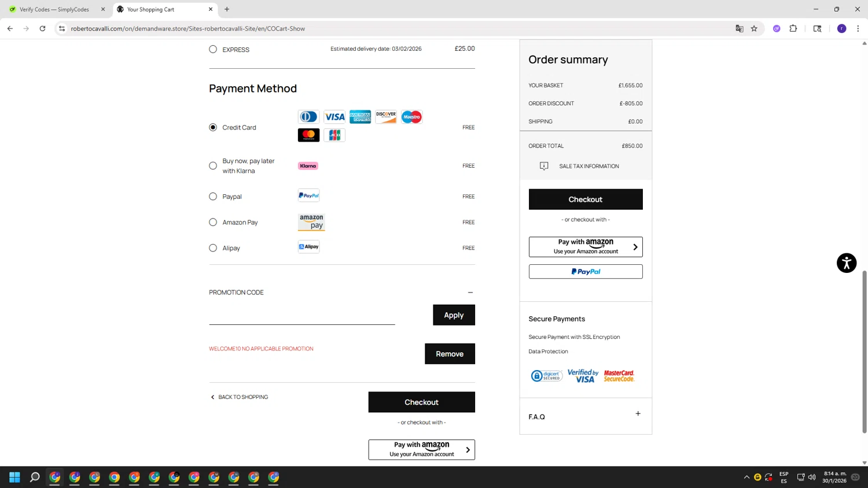Open Chrome profile avatar
Viewport: 868px width, 488px height.
point(842,28)
